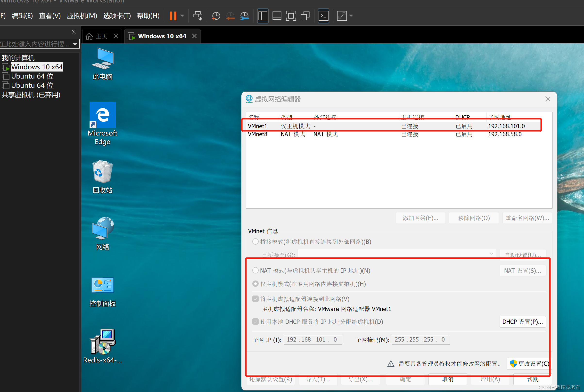Select the second Ubuntu 64 位 entry
The width and height of the screenshot is (584, 392).
click(32, 85)
